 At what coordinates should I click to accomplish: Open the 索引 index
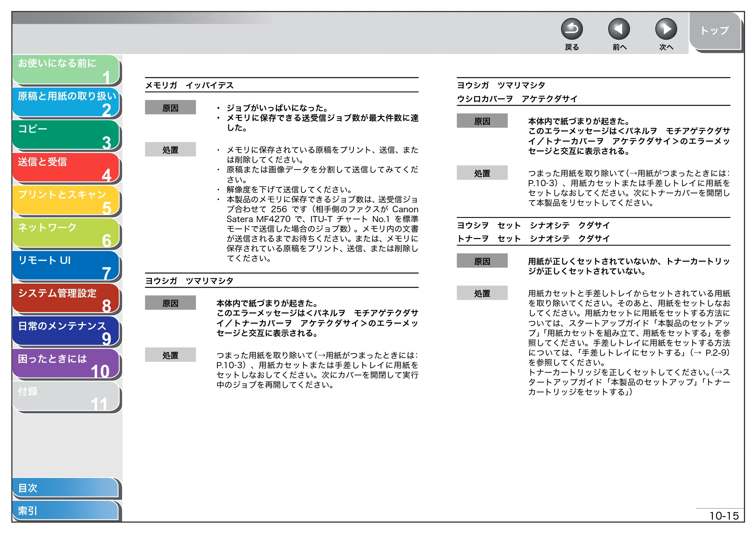pos(65,511)
